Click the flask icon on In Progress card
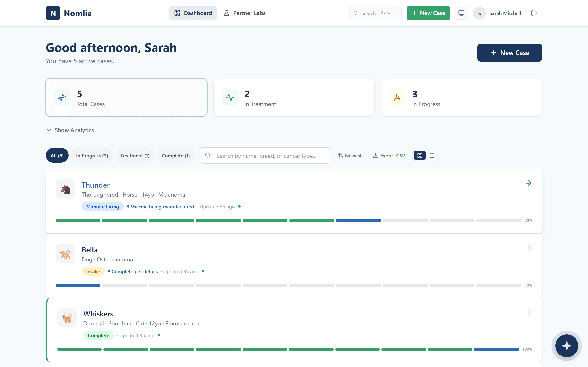 [397, 97]
